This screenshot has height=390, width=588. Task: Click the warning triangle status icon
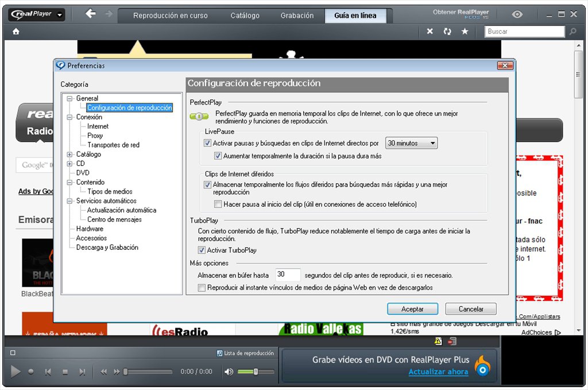coord(438,341)
